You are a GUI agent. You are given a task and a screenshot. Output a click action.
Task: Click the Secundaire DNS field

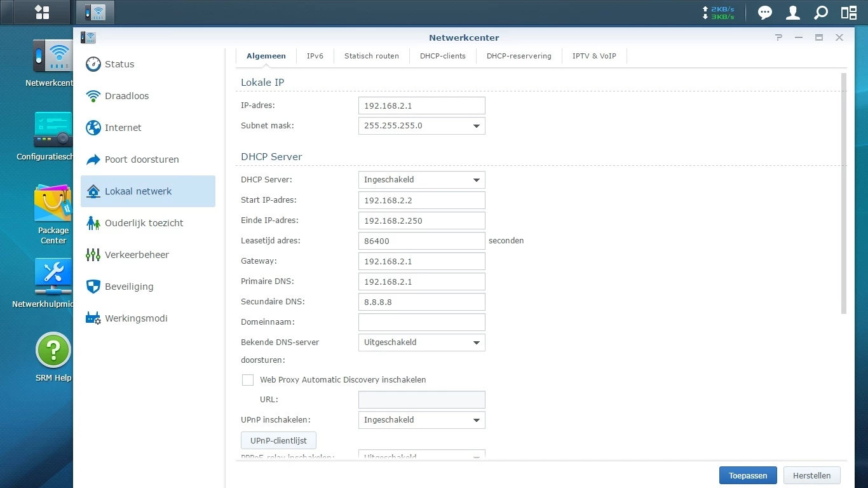pyautogui.click(x=422, y=302)
